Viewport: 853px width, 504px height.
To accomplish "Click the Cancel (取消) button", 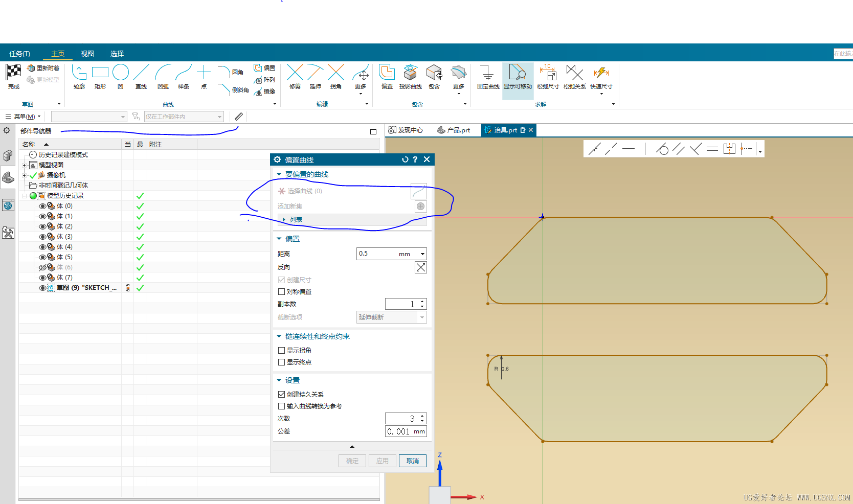I will coord(412,461).
